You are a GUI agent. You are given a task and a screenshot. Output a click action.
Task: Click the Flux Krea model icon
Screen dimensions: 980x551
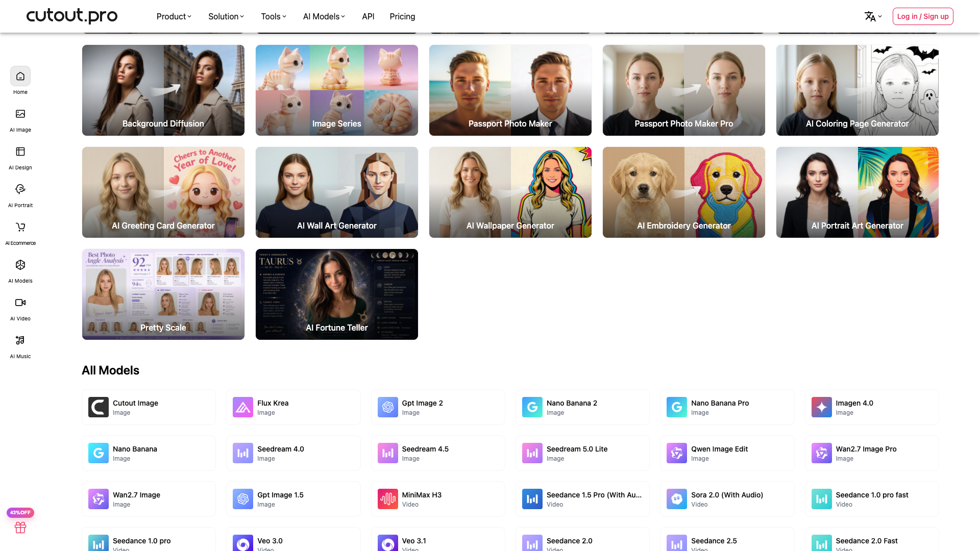click(243, 407)
